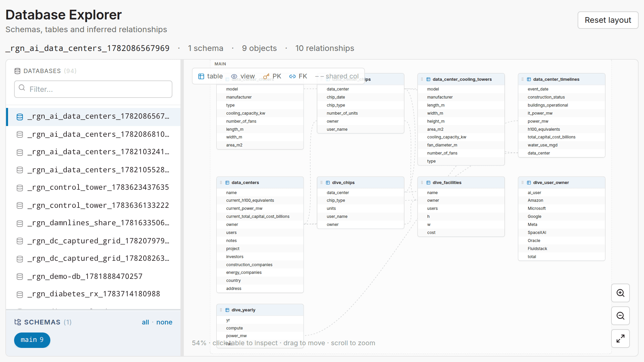644x362 pixels.
Task: Open the dive_yearly table header
Action: point(260,310)
